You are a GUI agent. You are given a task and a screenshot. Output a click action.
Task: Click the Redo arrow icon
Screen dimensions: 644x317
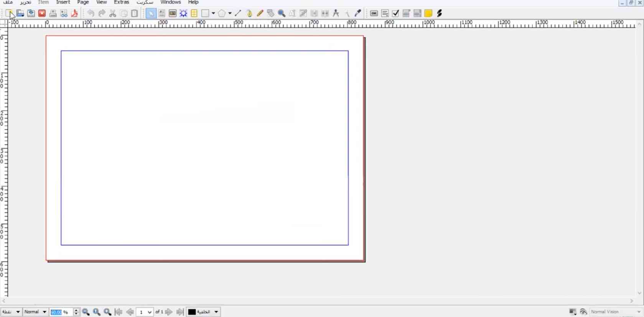pos(102,13)
